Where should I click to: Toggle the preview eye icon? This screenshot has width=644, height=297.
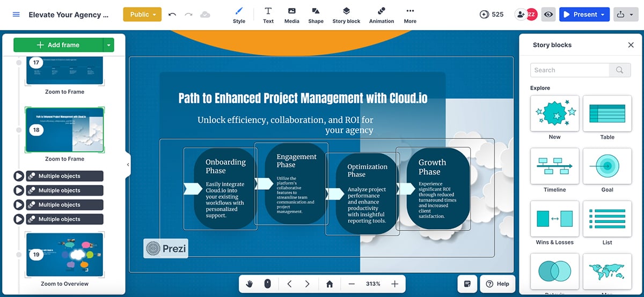[548, 14]
